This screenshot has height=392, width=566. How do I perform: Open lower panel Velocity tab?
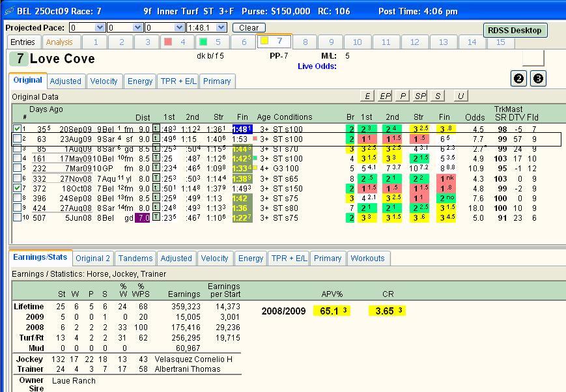pos(214,259)
